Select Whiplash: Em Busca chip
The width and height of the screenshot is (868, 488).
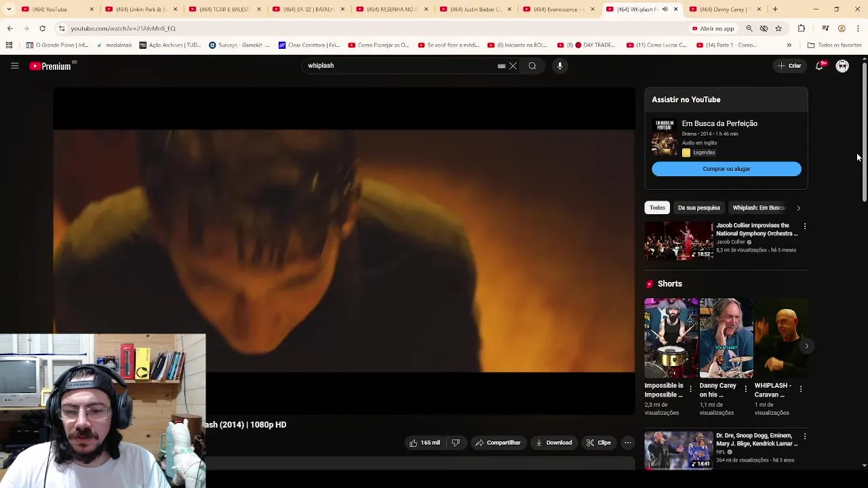(x=758, y=207)
